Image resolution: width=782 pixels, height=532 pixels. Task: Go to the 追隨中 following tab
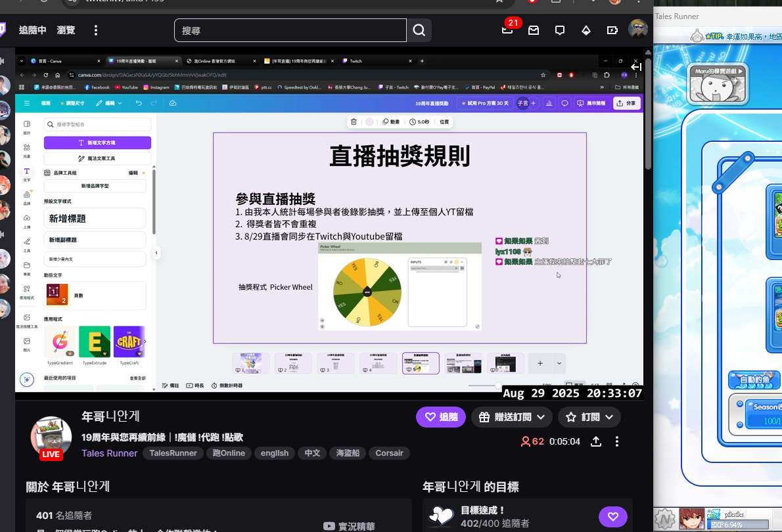pos(33,30)
